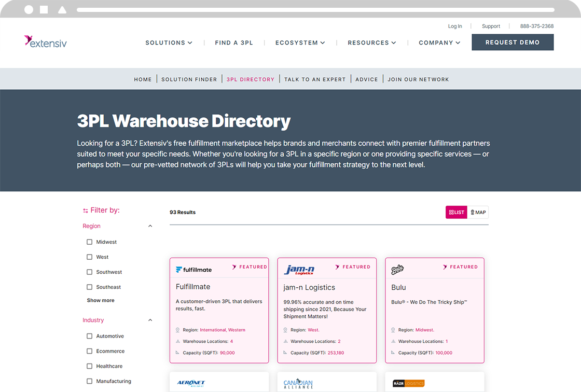This screenshot has width=581, height=392.
Task: Open the Home sub-navigation tab
Action: coord(143,79)
